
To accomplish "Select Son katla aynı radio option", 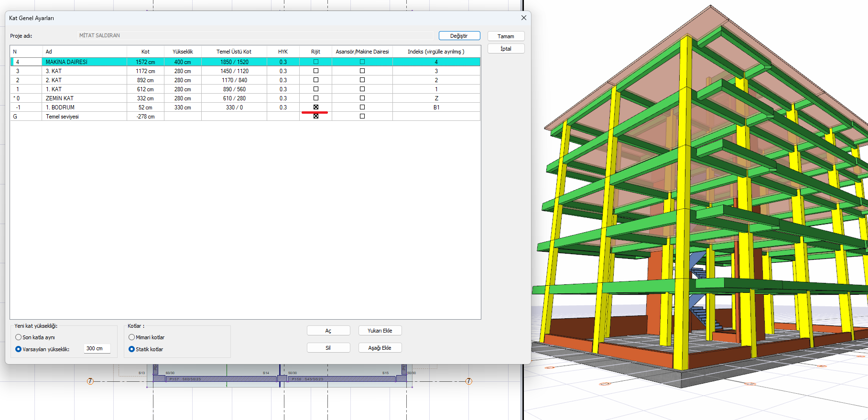I will pos(19,337).
